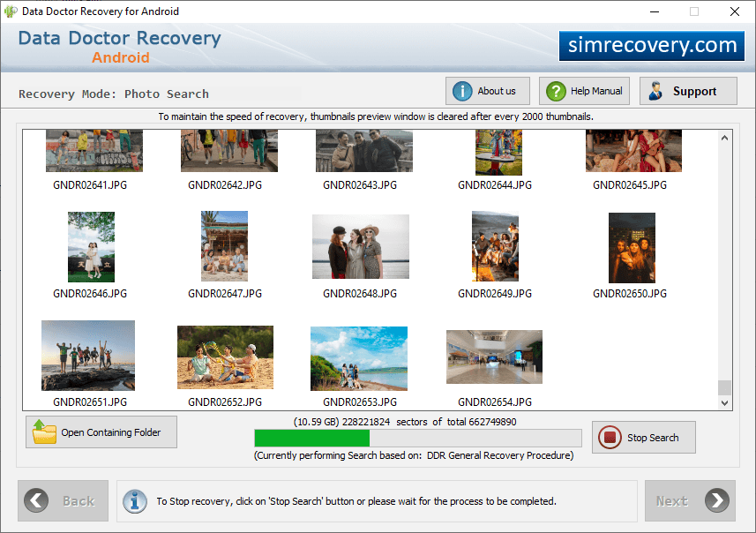Contact Support via the Support button
The image size is (756, 533).
pyautogui.click(x=688, y=91)
